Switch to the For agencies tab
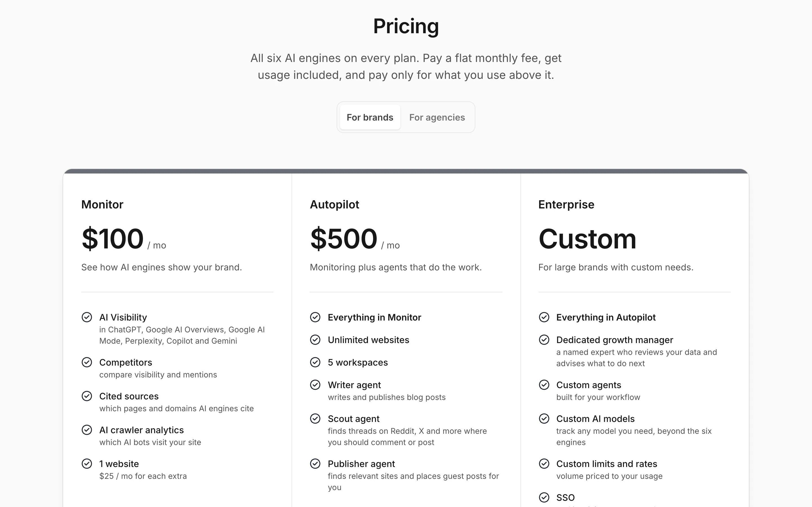 tap(437, 117)
